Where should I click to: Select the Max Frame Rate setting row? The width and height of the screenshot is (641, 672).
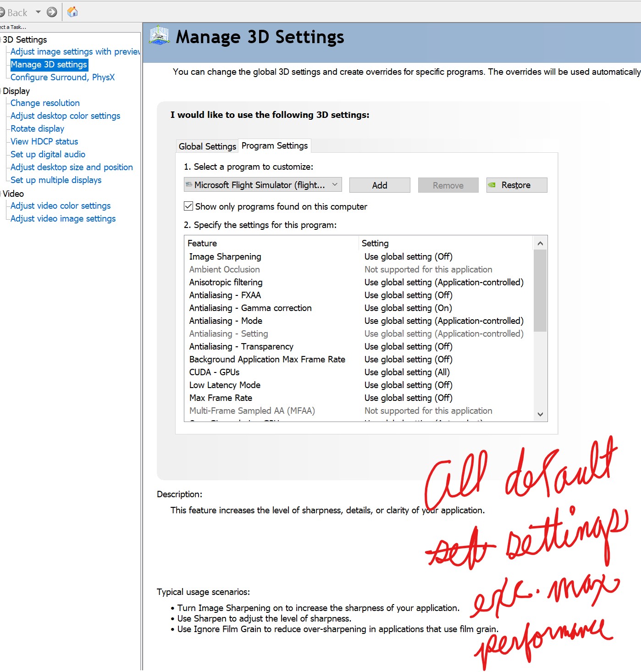(221, 398)
